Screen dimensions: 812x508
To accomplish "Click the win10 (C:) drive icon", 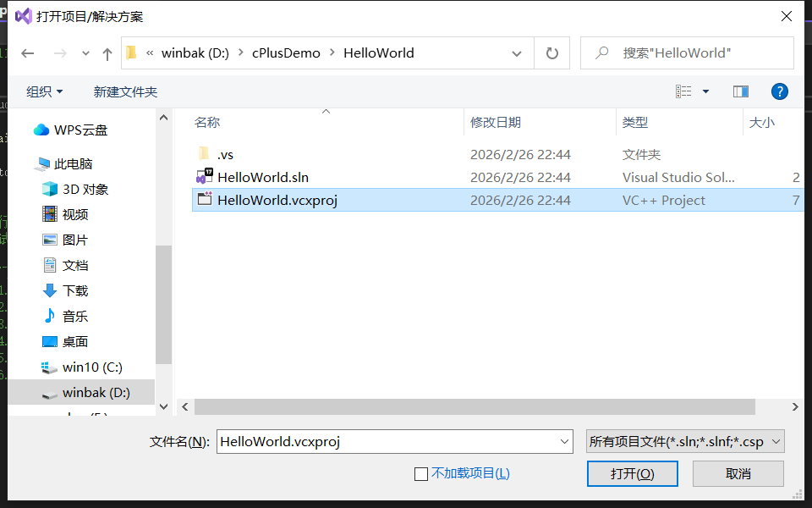I will pyautogui.click(x=49, y=367).
